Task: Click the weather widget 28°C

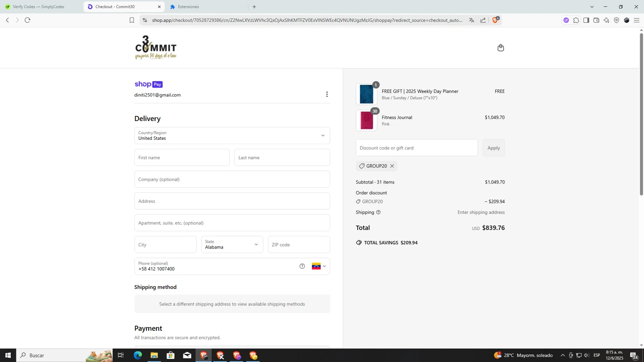Action: (523, 355)
